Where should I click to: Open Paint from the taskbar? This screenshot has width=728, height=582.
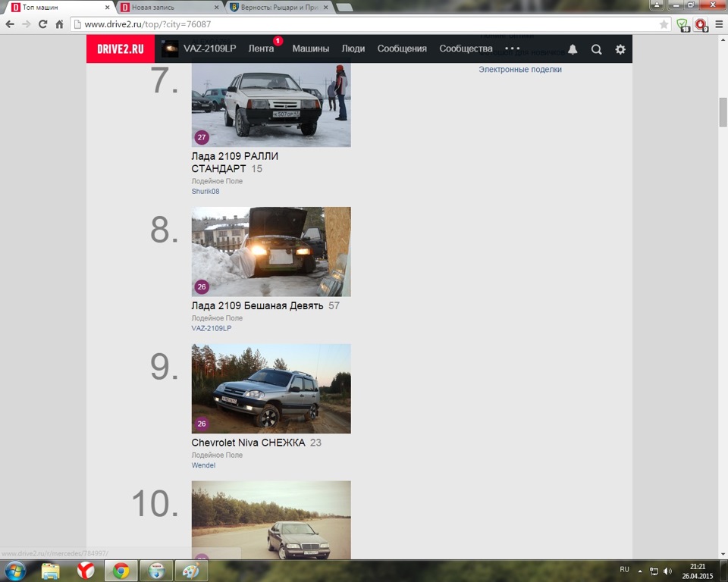(191, 571)
